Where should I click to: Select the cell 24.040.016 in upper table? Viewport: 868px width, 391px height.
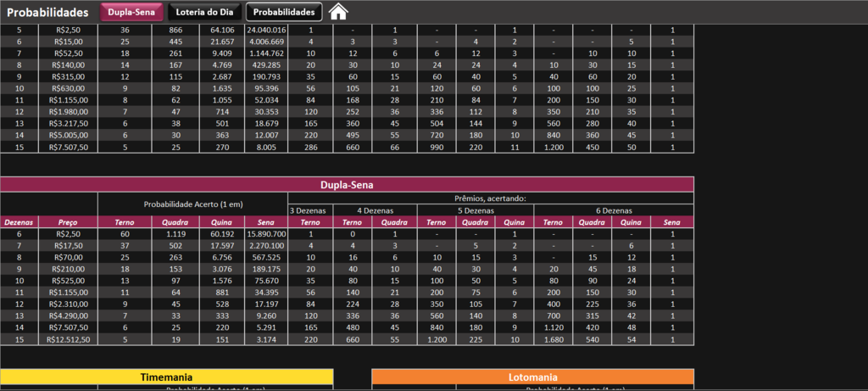(266, 30)
